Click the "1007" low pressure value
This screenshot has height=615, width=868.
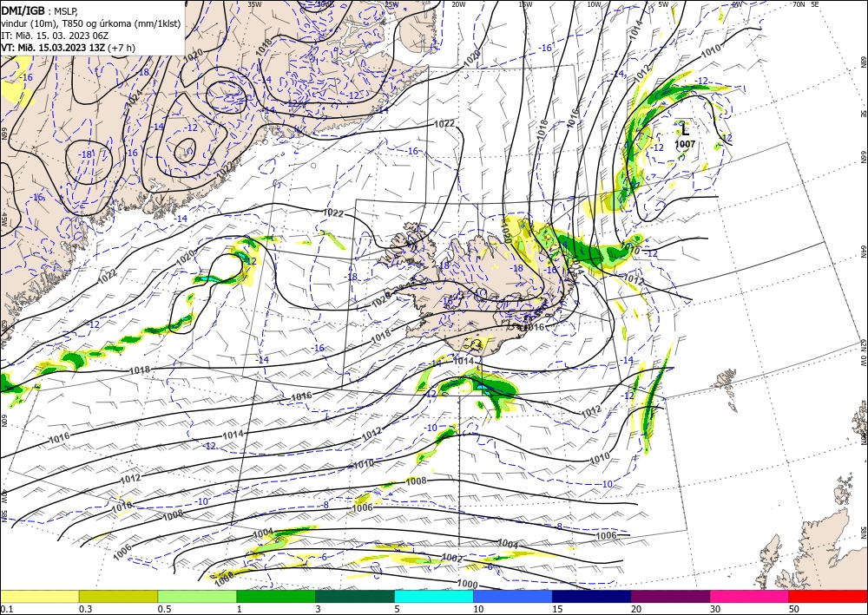coord(685,144)
